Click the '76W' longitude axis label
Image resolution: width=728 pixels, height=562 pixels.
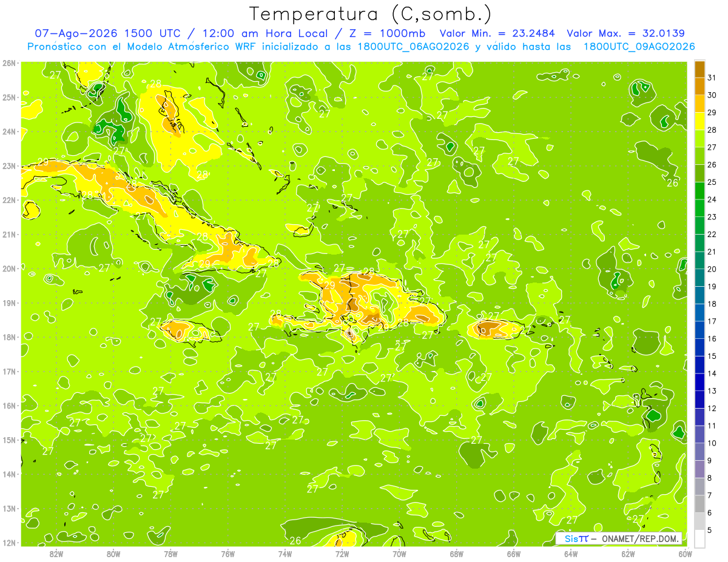[227, 554]
